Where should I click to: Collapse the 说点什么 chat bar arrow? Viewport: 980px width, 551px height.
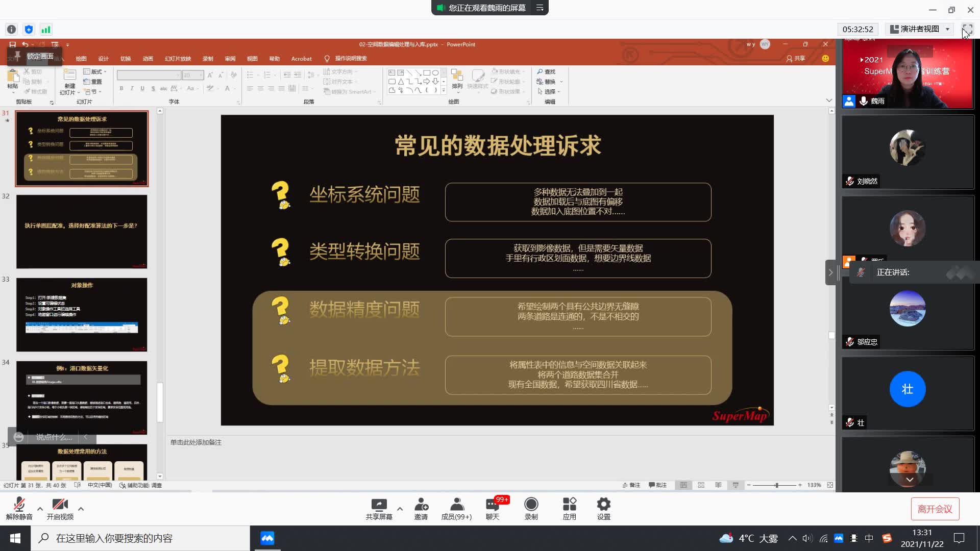(86, 437)
